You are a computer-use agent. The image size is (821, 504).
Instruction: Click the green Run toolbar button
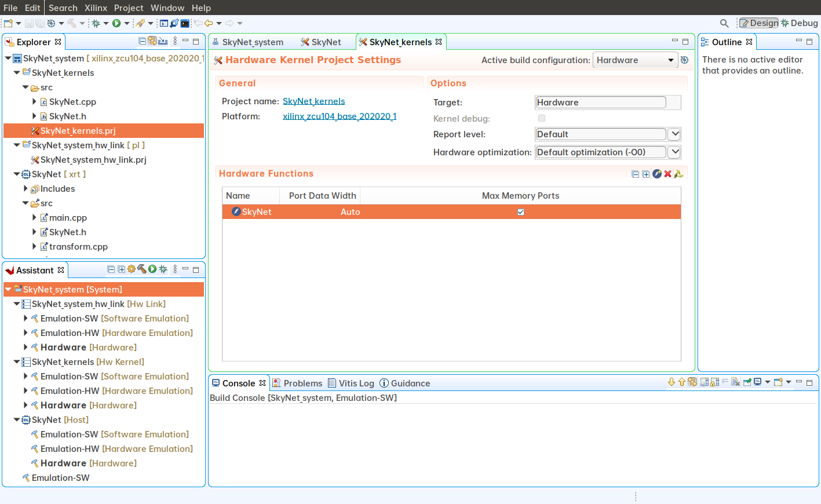(x=116, y=23)
